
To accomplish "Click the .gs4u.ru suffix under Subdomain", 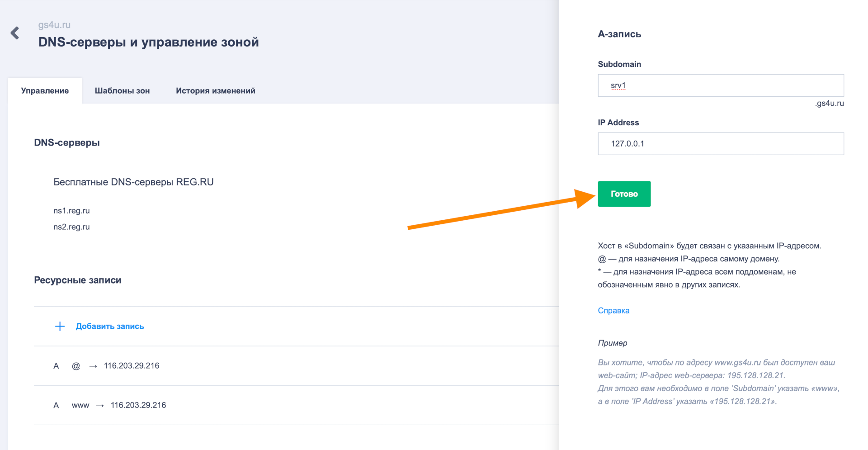I will point(829,104).
